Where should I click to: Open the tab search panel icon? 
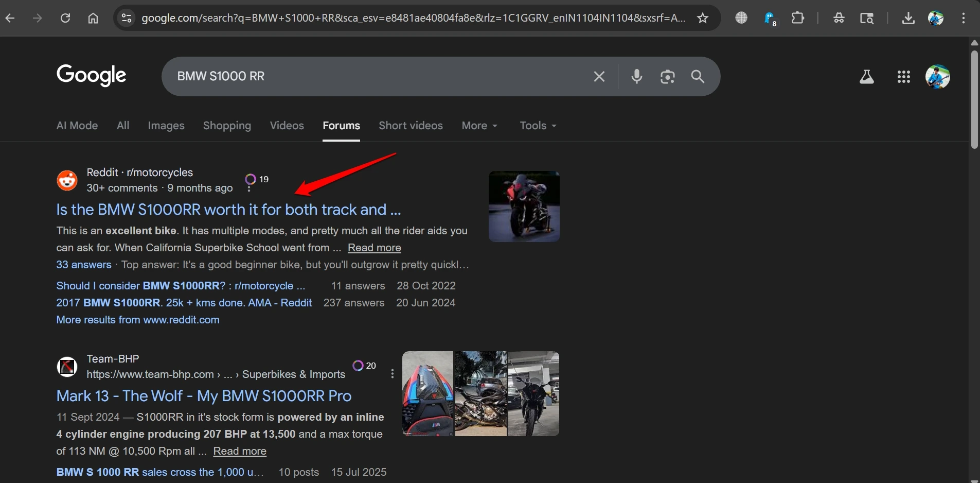tap(867, 18)
